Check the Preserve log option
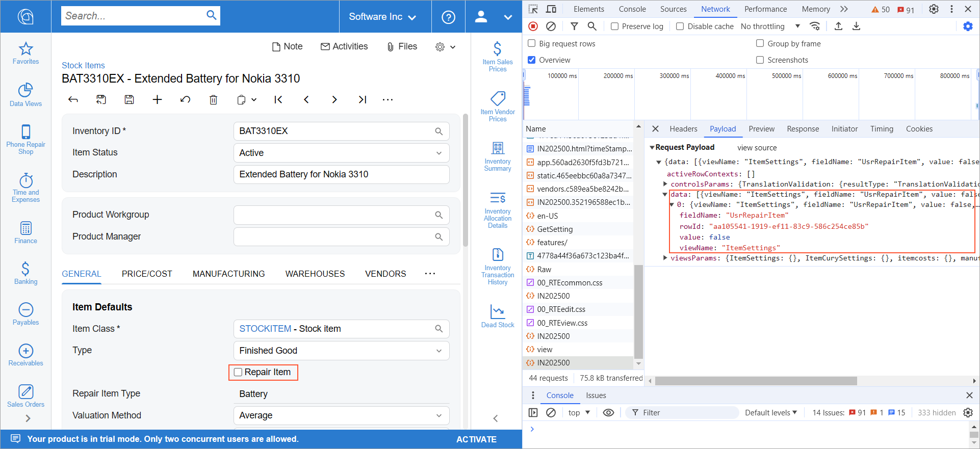The height and width of the screenshot is (449, 980). pyautogui.click(x=615, y=27)
